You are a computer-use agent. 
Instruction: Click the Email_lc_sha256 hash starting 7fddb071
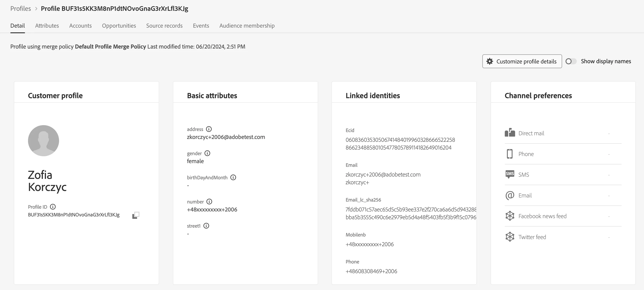click(411, 210)
